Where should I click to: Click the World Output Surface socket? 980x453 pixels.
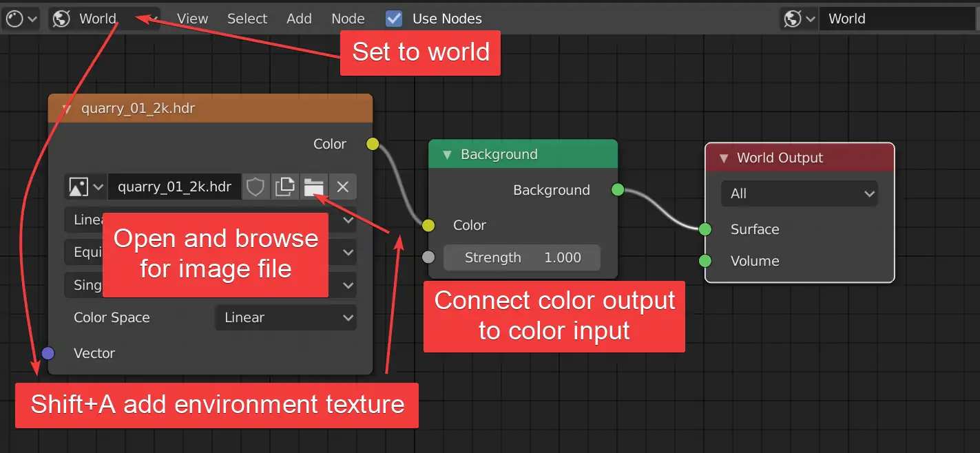[705, 229]
